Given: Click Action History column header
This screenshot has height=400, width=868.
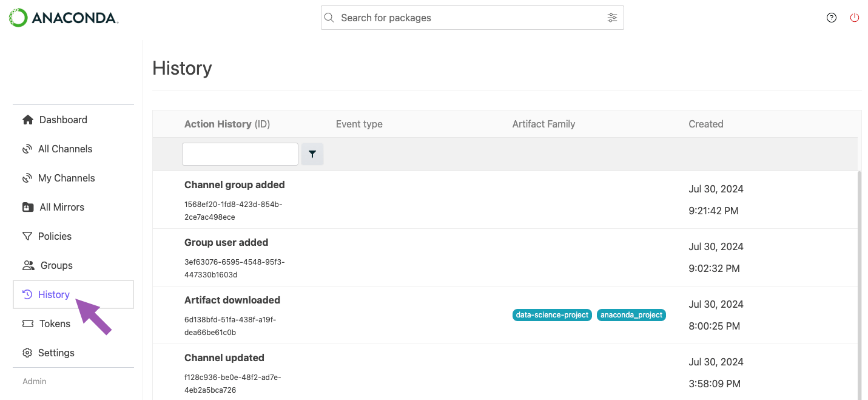Looking at the screenshot, I should (x=227, y=124).
